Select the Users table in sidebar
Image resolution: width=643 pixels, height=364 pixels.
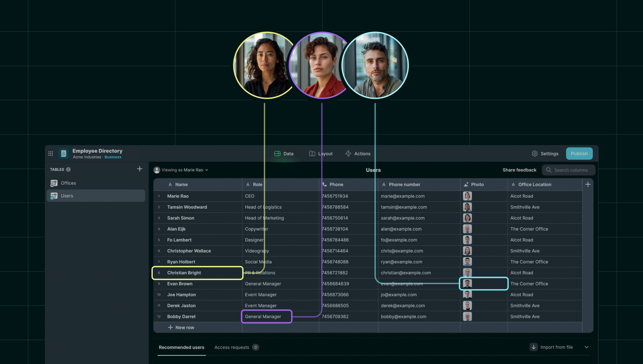click(x=96, y=196)
